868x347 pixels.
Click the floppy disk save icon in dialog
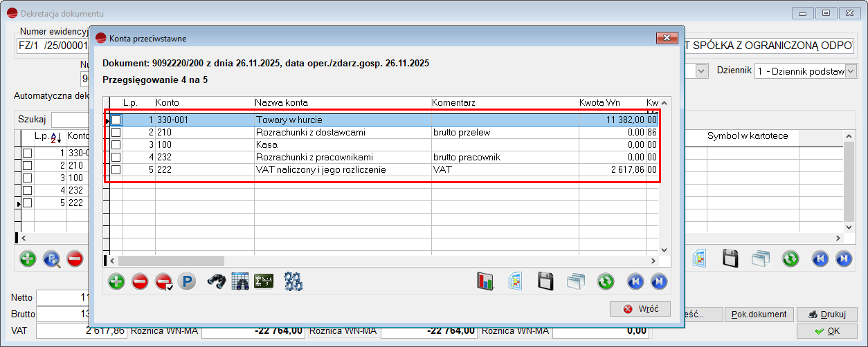coord(545,281)
